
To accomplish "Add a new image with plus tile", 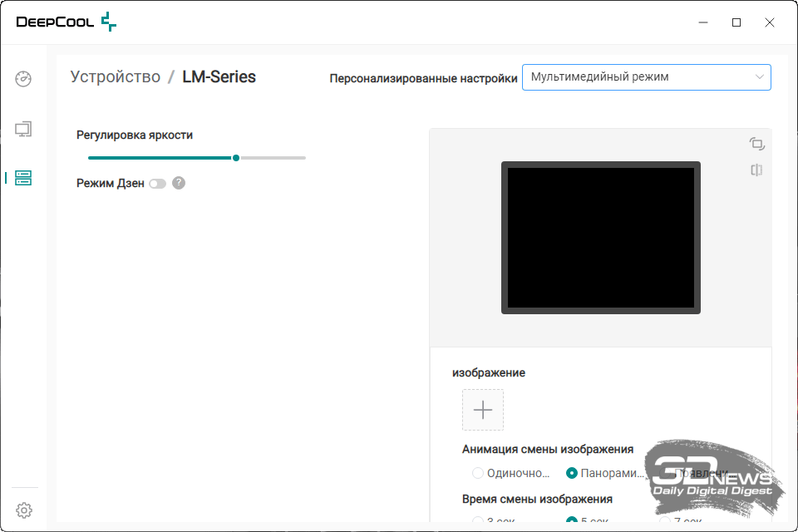I will 483,410.
